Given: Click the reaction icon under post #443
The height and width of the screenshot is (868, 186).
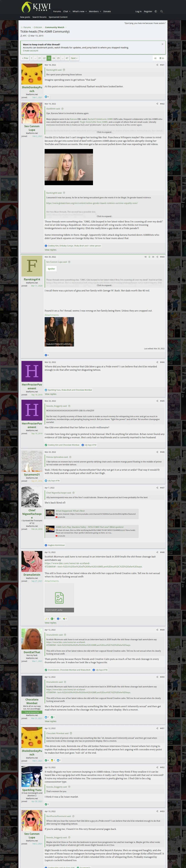Looking at the screenshot, I should click(x=46, y=355).
